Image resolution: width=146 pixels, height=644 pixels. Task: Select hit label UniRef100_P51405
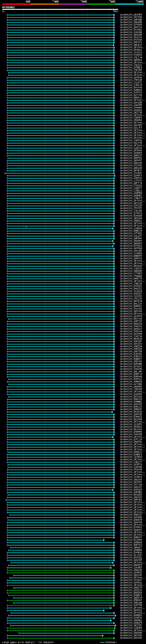click(131, 470)
